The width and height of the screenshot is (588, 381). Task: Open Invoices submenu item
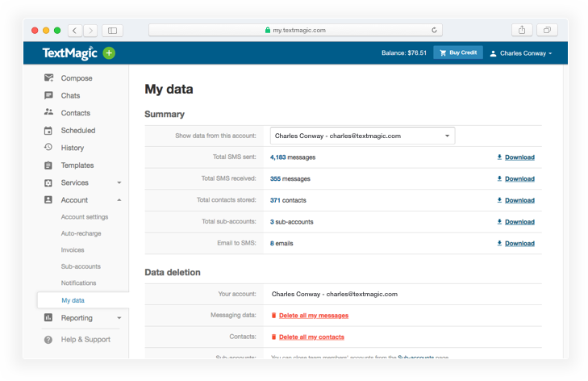tap(73, 250)
